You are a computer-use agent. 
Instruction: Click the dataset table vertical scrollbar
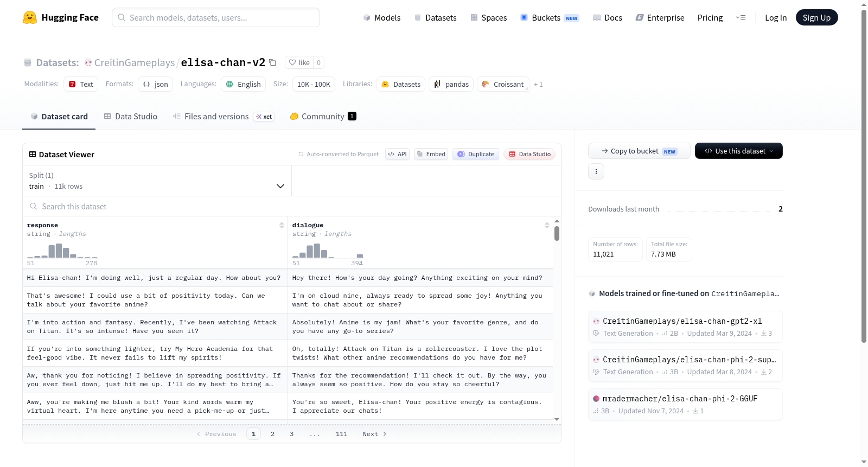[557, 233]
